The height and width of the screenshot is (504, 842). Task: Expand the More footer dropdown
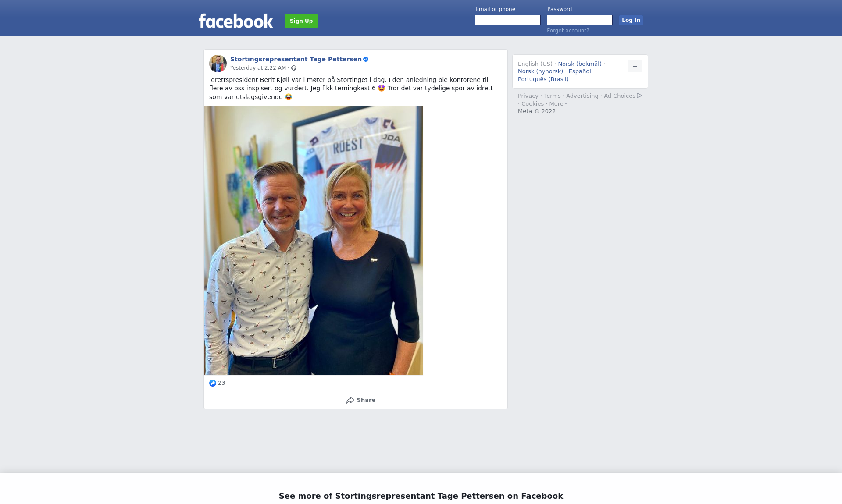(x=558, y=104)
